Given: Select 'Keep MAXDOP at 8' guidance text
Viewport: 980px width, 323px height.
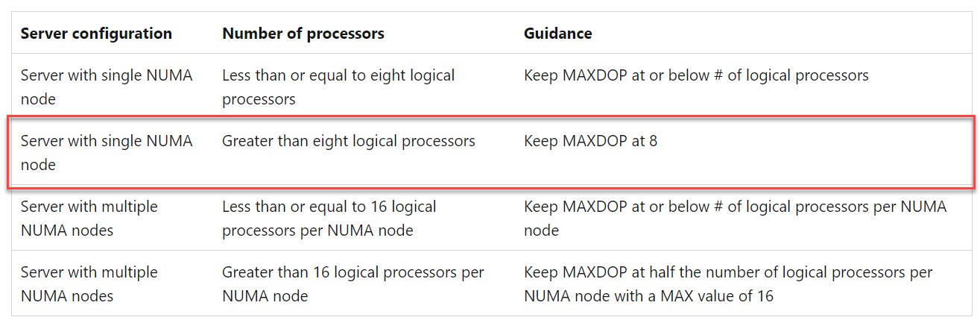Looking at the screenshot, I should 591,141.
